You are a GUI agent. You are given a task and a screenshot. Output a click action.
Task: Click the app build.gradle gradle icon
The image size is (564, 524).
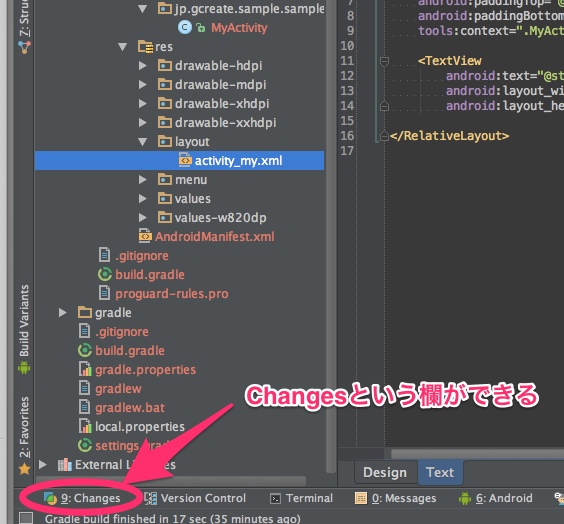[105, 274]
